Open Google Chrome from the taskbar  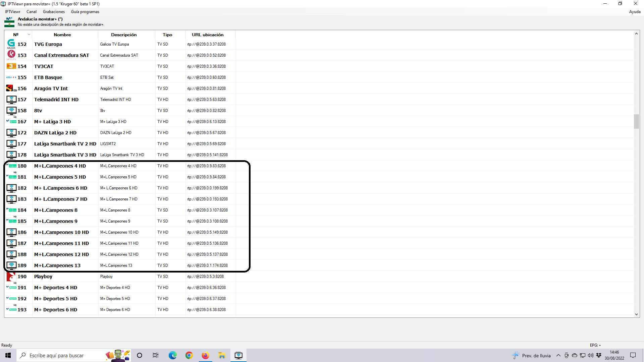coord(189,355)
